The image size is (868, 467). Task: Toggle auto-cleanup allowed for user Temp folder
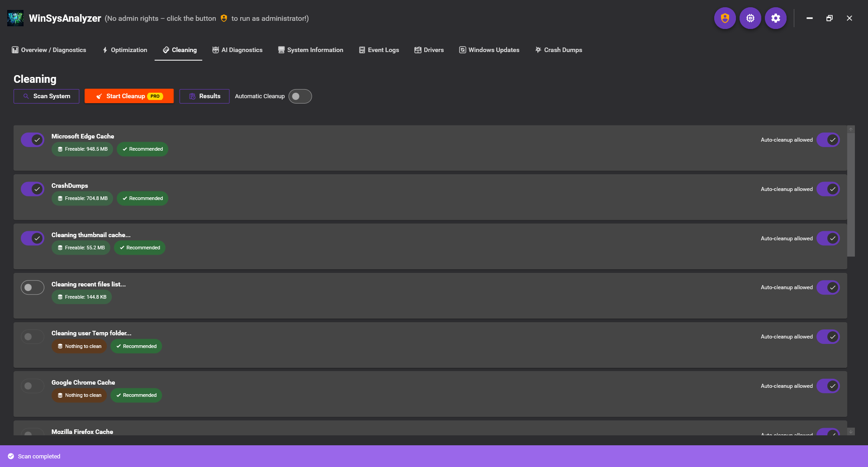pyautogui.click(x=828, y=337)
